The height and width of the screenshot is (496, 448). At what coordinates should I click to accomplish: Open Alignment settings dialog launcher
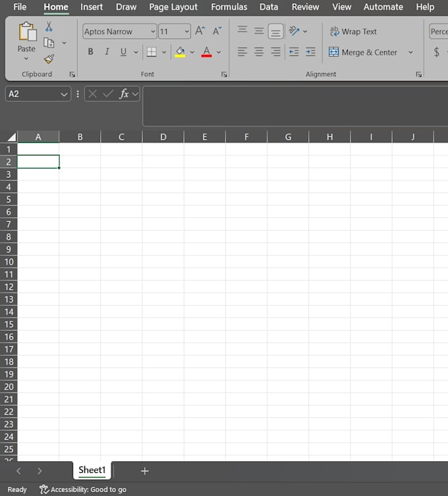click(418, 74)
